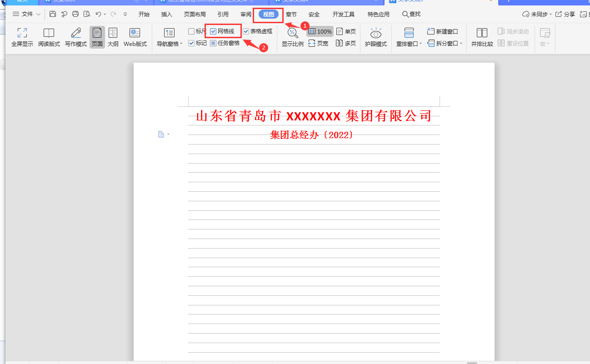This screenshot has width=590, height=364.
Task: Toggle the 标记 markup checkbox
Action: tap(191, 43)
